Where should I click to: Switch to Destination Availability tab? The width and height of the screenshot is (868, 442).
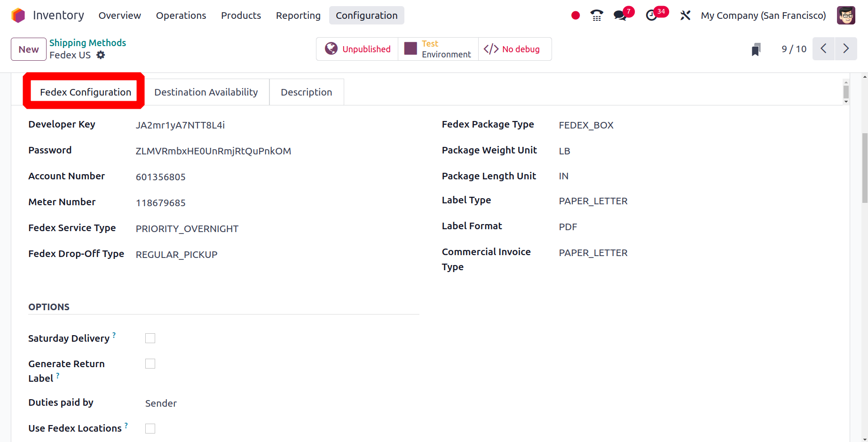(206, 92)
